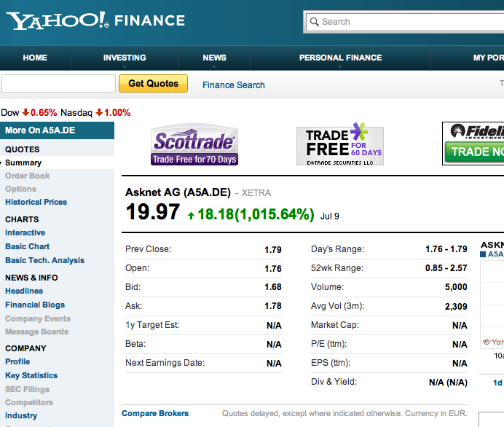Open the Interactive chart link

coord(25,232)
